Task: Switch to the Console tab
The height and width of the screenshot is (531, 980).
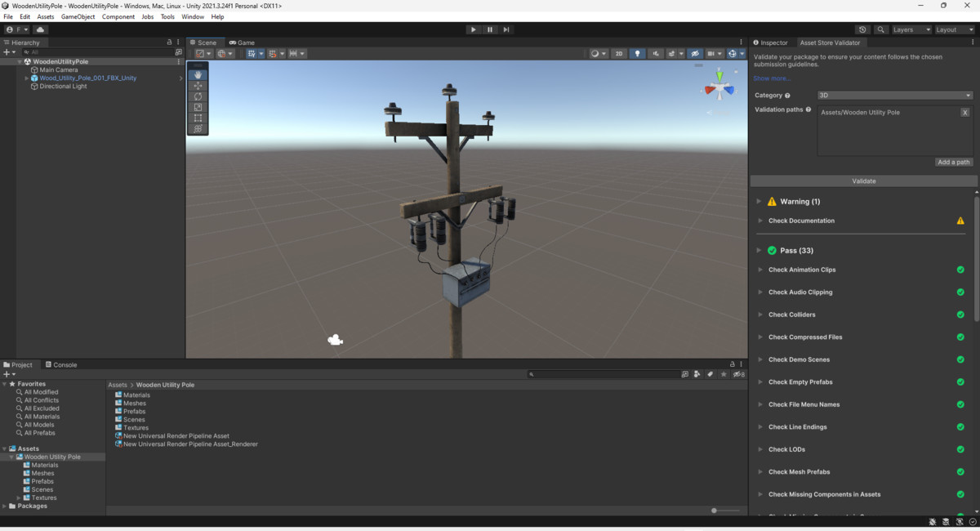Action: [60, 364]
